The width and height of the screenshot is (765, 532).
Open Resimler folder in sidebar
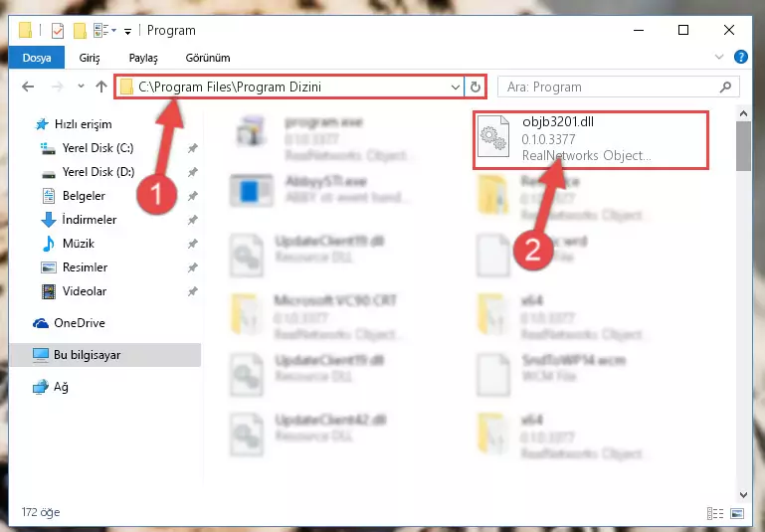tap(85, 267)
